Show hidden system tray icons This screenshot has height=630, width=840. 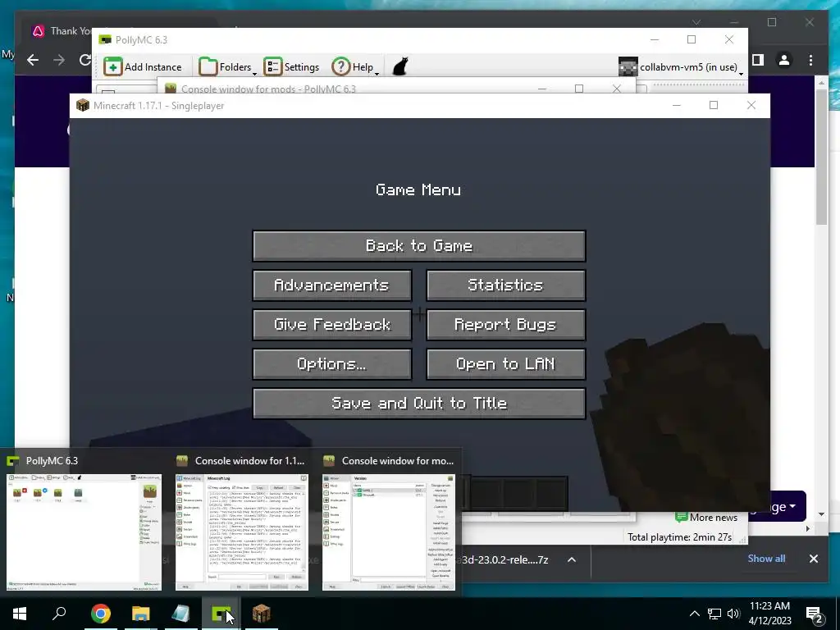(694, 614)
